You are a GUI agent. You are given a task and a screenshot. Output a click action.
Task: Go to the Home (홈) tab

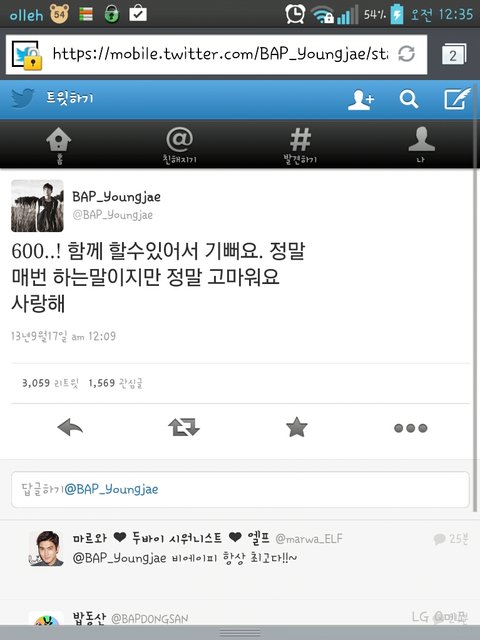click(x=59, y=146)
